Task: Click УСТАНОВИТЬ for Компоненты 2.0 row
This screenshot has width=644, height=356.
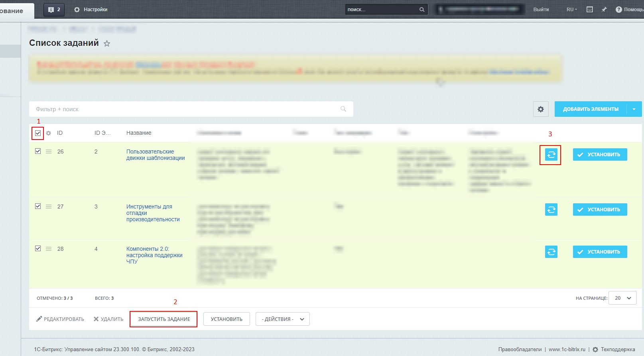Action: (600, 252)
